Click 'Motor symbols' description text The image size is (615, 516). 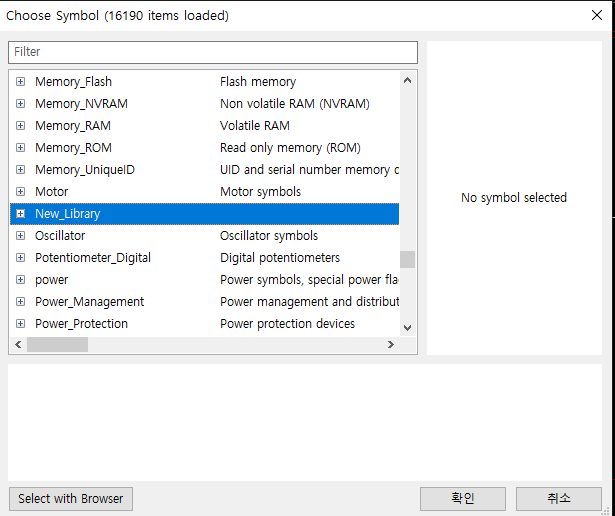pos(260,192)
